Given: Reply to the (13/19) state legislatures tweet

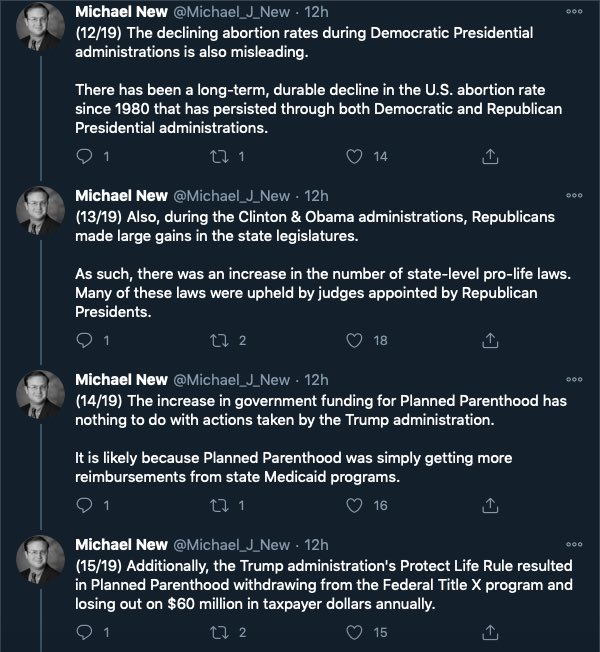Looking at the screenshot, I should (x=85, y=341).
